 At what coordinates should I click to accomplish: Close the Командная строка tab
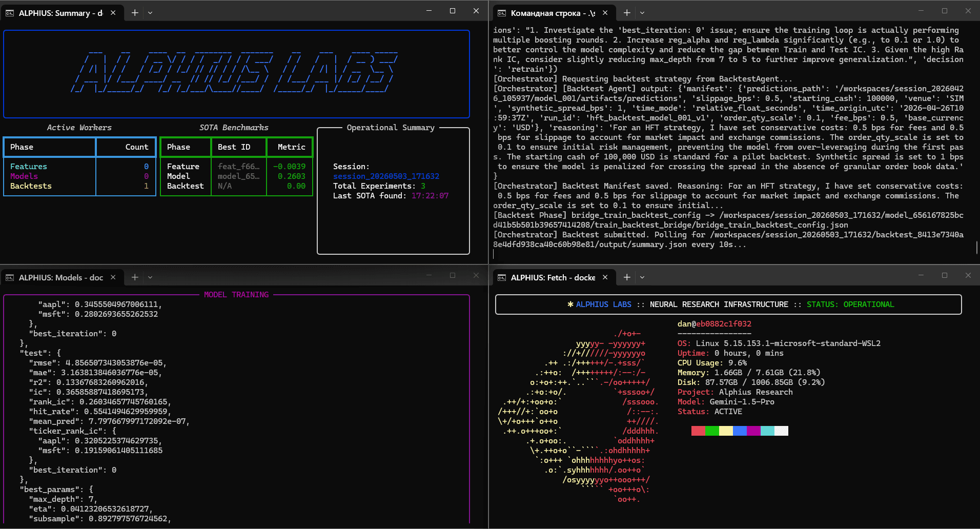coord(605,13)
